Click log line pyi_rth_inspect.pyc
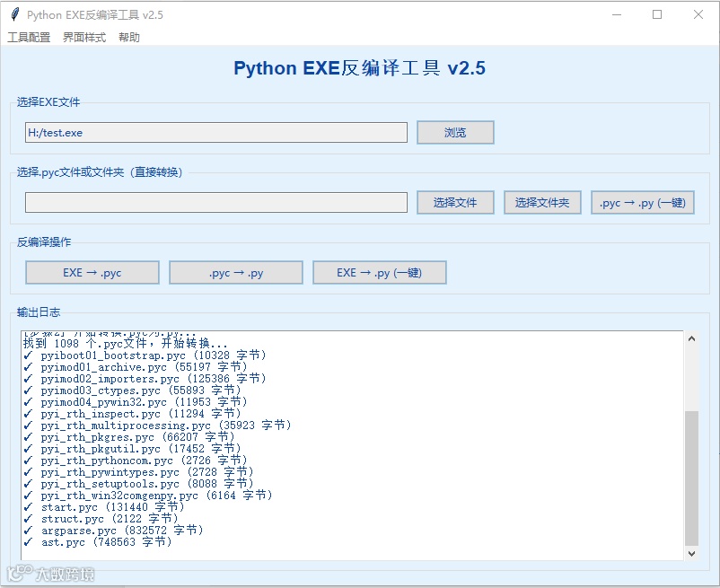This screenshot has width=720, height=588. pyautogui.click(x=132, y=414)
